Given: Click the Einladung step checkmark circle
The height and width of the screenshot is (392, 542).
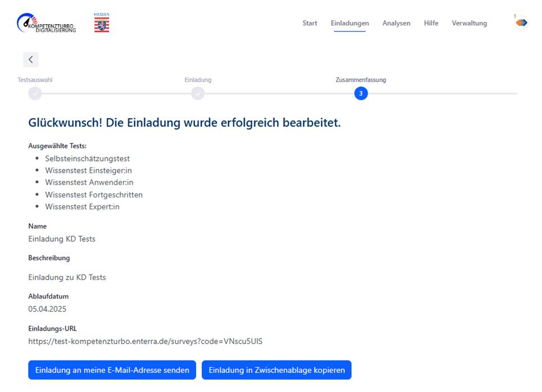Looking at the screenshot, I should (197, 93).
